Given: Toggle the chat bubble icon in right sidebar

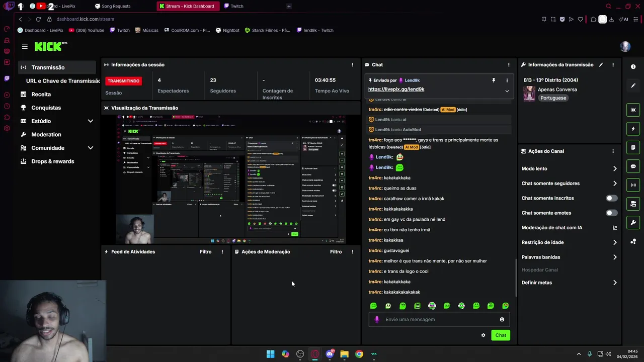Looking at the screenshot, I should (x=633, y=166).
